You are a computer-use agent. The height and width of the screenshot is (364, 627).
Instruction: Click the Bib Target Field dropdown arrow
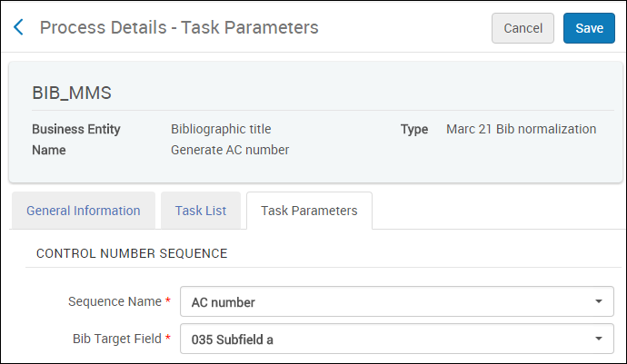pos(598,339)
